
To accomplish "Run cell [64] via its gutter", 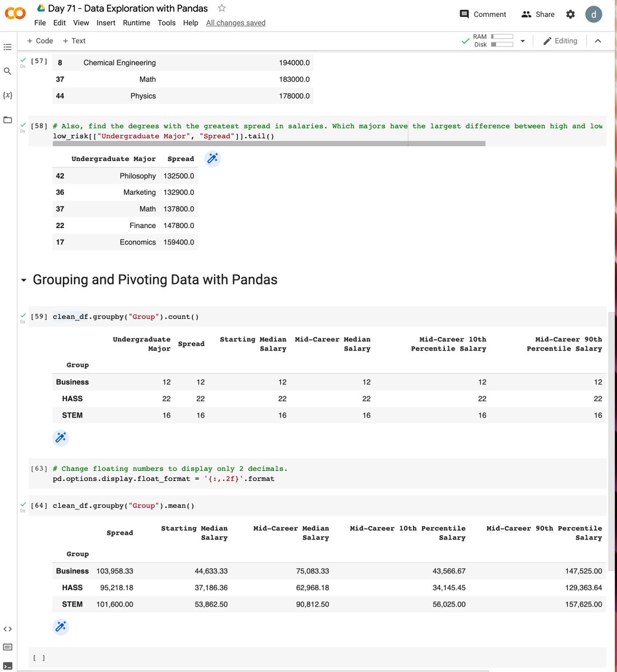I will tap(39, 506).
